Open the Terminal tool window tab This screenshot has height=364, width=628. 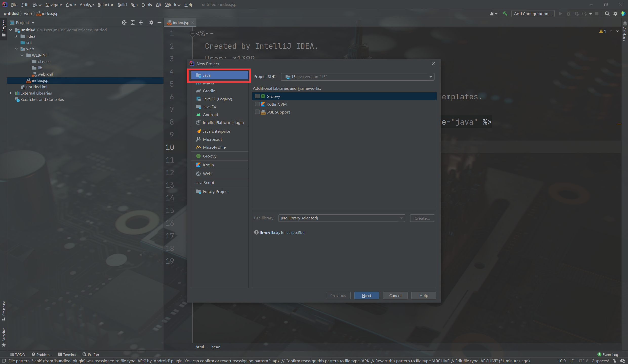(67, 354)
